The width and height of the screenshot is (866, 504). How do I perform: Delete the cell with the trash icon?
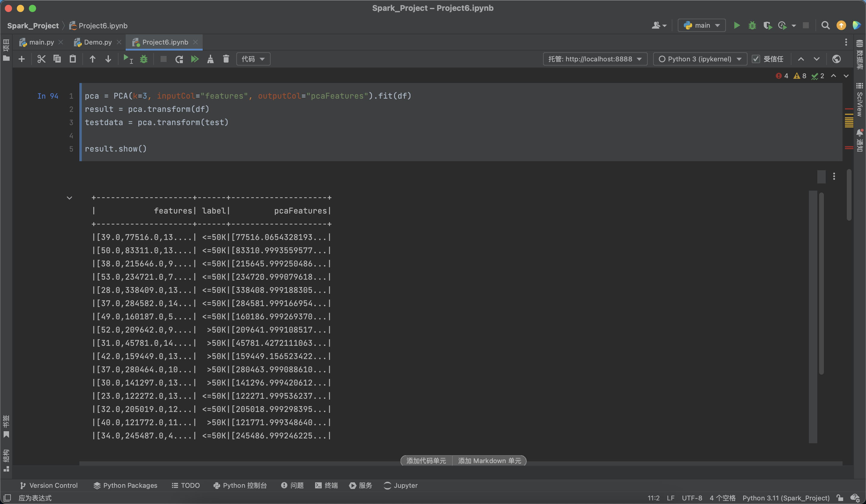(x=226, y=59)
